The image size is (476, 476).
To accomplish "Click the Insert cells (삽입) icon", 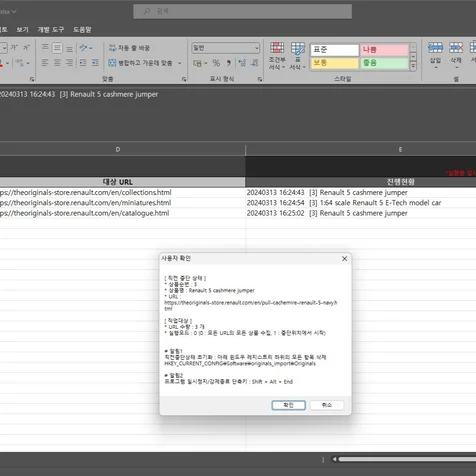I will click(435, 55).
